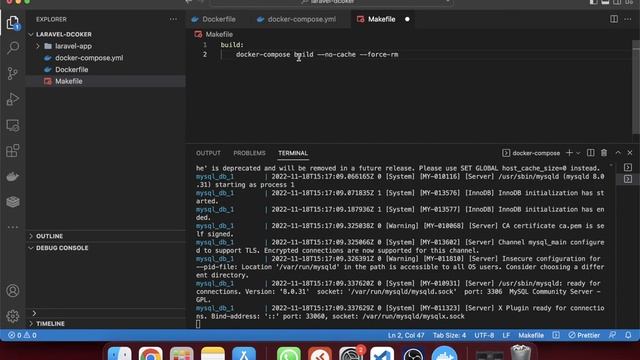Open the Manage gear settings menu
Viewport: 640px width, 360px height.
click(x=13, y=316)
